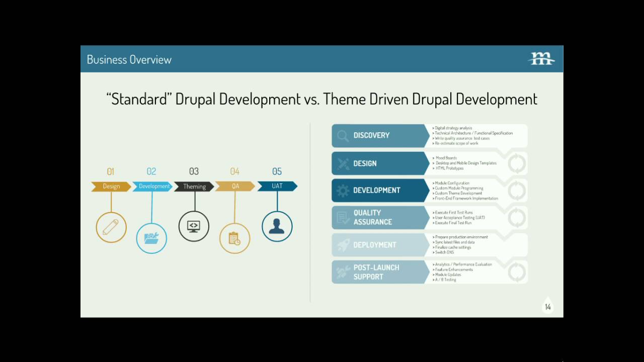Image resolution: width=644 pixels, height=362 pixels.
Task: Click 'Write quality assurance test cases' bullet
Action: pos(461,138)
